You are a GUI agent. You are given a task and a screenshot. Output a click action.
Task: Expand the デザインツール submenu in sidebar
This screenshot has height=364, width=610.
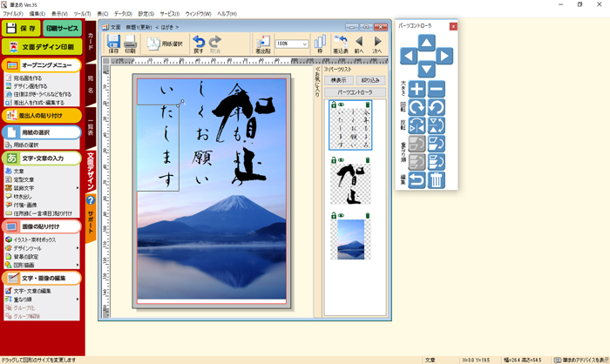click(78, 248)
